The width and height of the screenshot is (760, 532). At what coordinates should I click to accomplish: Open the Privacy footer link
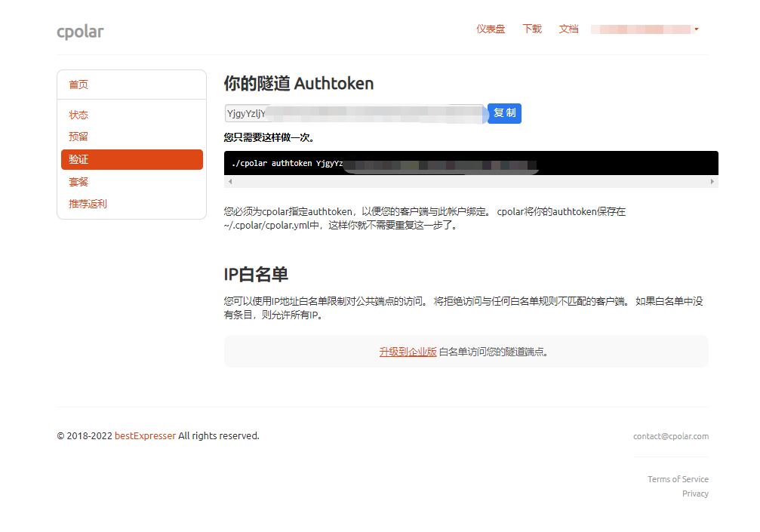click(x=696, y=494)
